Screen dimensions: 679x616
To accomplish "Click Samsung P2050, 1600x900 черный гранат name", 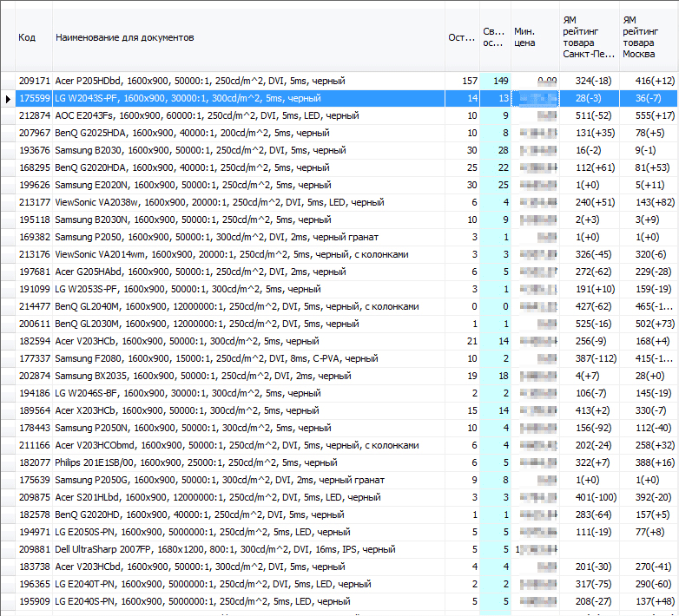I will click(248, 237).
